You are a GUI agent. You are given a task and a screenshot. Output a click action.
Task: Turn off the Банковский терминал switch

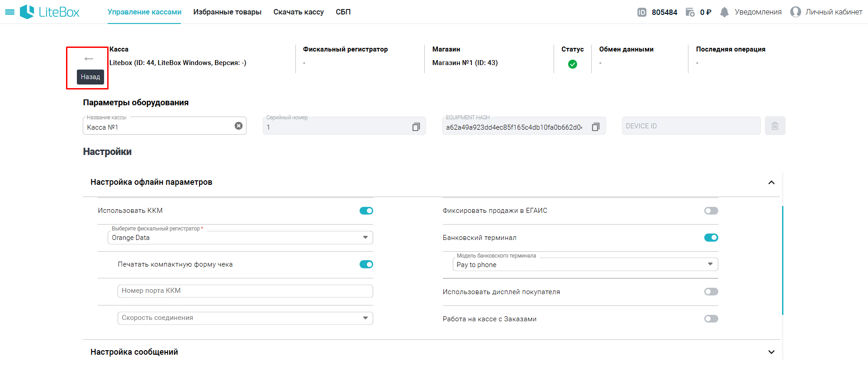coord(711,238)
